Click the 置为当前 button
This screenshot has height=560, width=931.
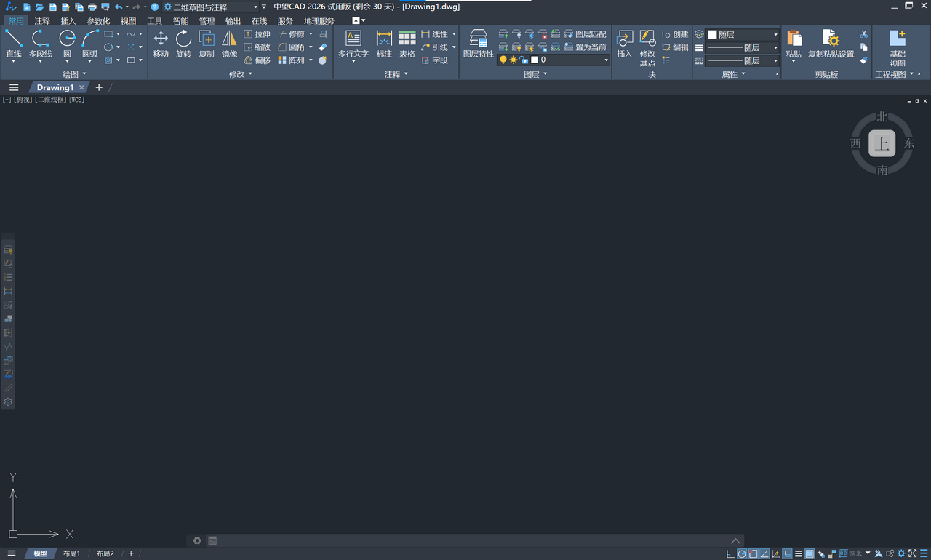(585, 47)
